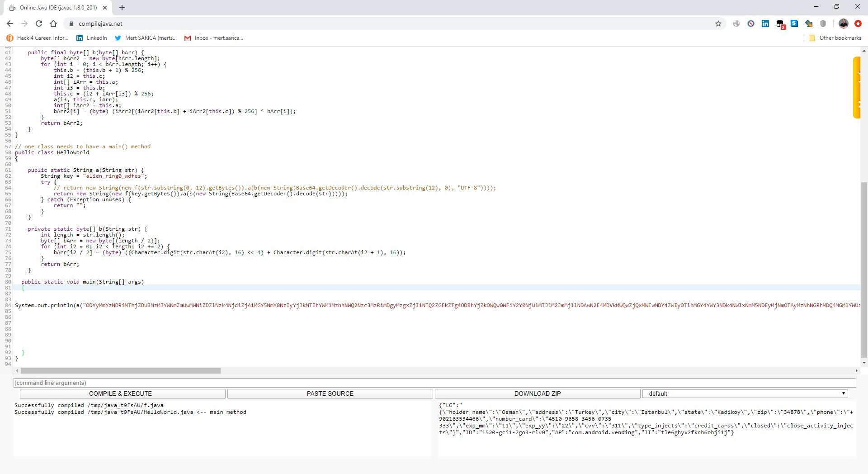Bookmark this page with the star
868x474 pixels.
(718, 24)
